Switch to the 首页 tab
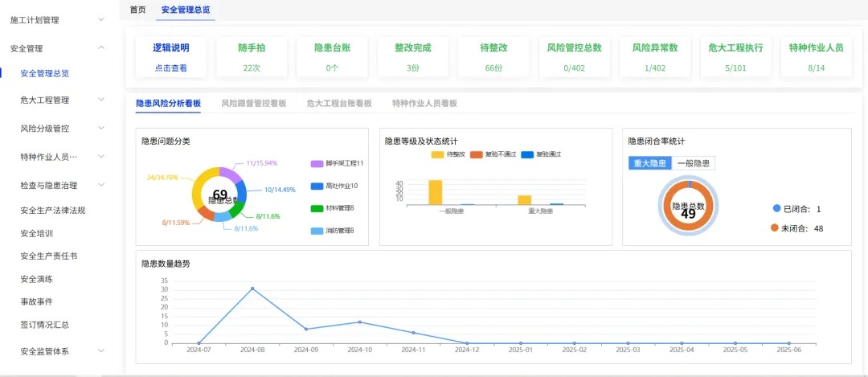868x377 pixels. [x=138, y=10]
